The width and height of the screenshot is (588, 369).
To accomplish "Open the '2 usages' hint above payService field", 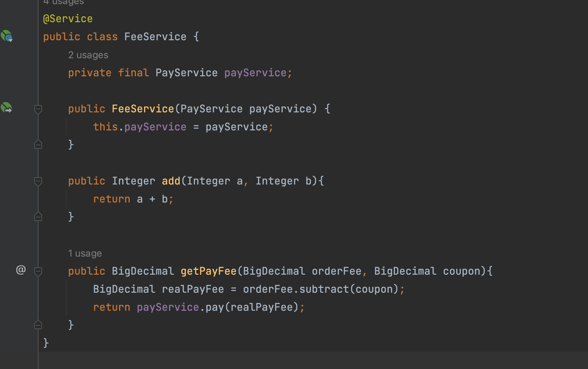I will (88, 55).
